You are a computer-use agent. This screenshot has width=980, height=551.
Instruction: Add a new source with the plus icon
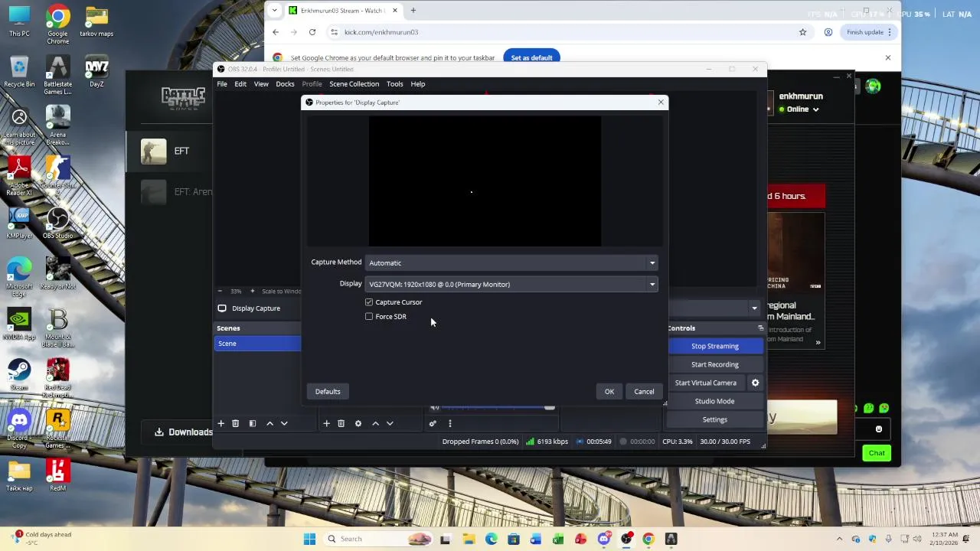tap(326, 423)
